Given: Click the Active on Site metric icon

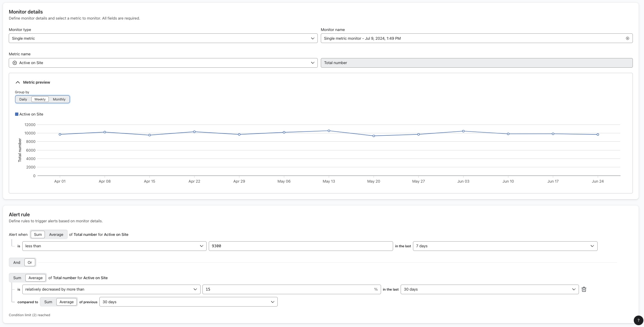Looking at the screenshot, I should pyautogui.click(x=14, y=63).
